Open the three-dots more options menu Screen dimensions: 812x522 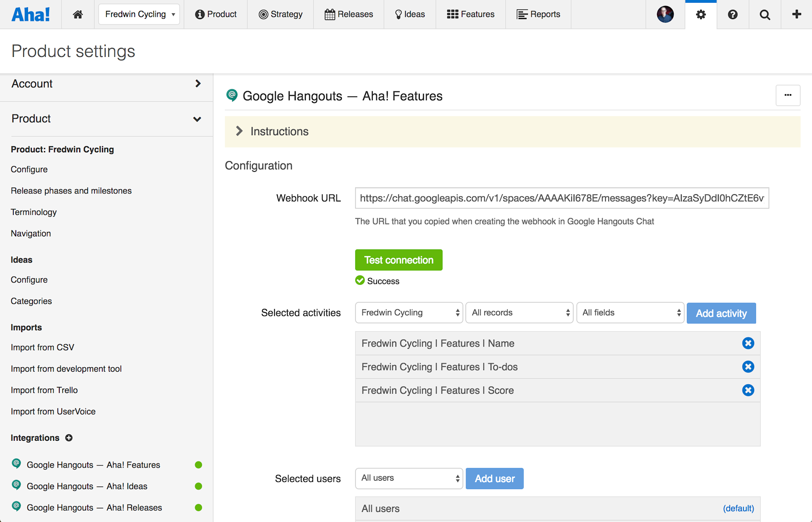click(788, 95)
